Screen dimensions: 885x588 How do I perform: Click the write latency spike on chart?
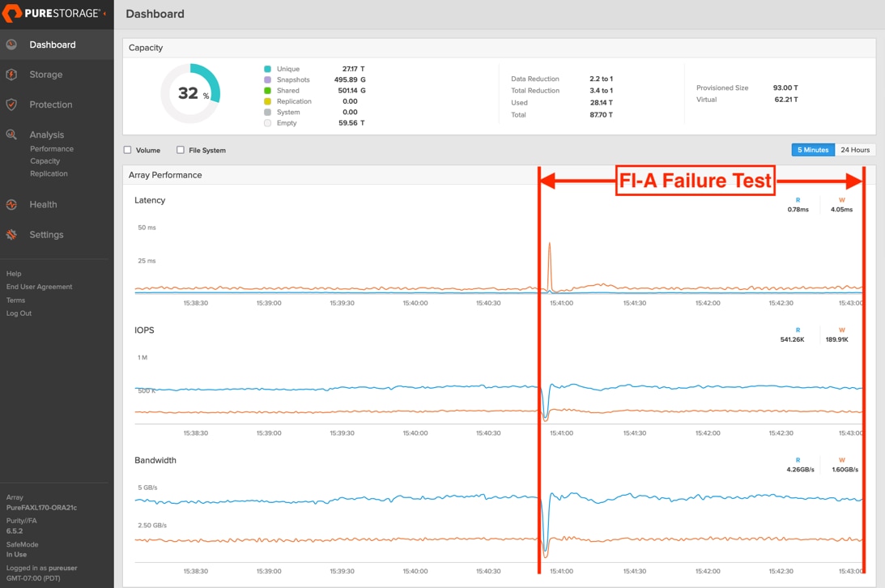click(550, 245)
